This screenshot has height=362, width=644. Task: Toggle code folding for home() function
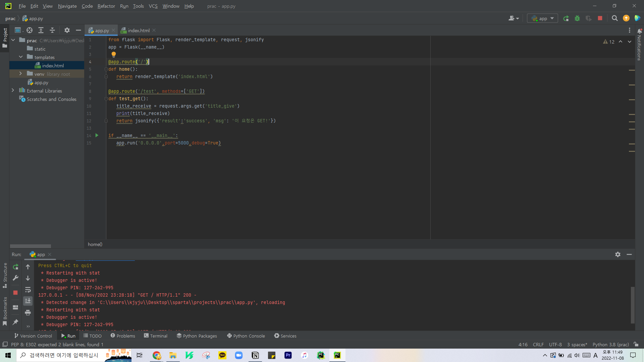(x=106, y=69)
